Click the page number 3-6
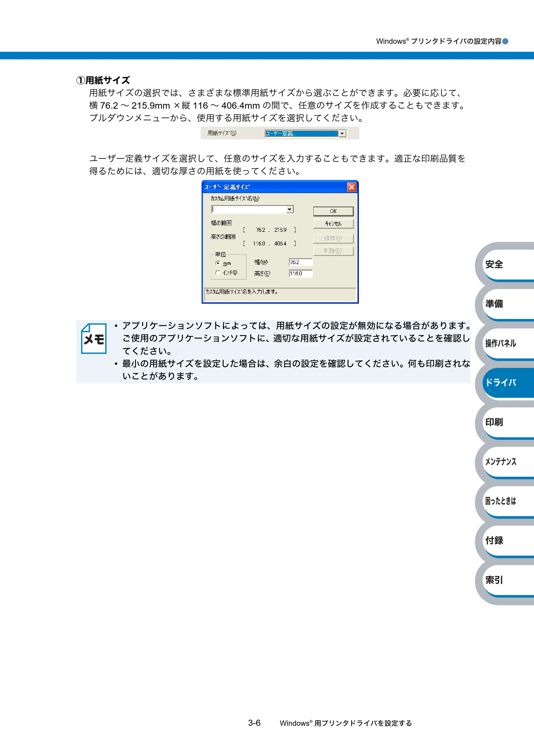 [254, 723]
